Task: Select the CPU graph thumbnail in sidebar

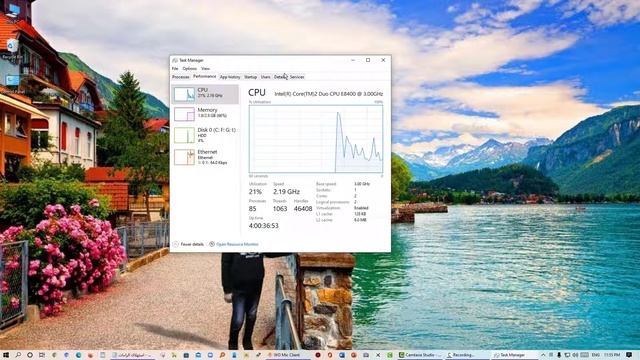Action: click(x=184, y=94)
